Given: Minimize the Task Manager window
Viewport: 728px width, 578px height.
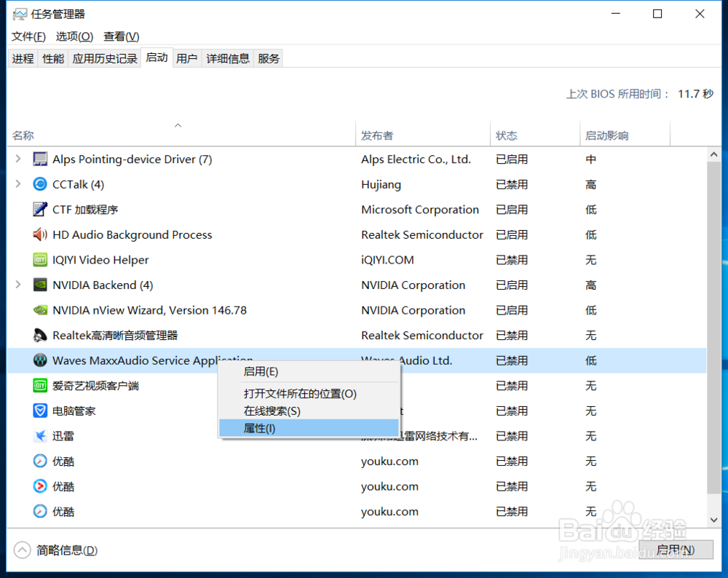Looking at the screenshot, I should pyautogui.click(x=616, y=14).
